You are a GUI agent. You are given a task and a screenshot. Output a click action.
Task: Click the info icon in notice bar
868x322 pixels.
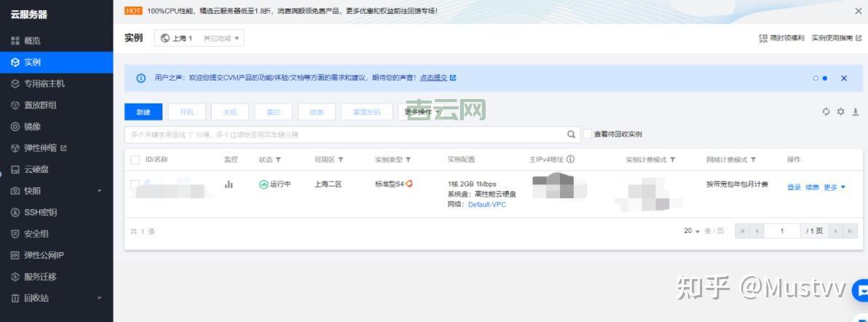point(141,78)
